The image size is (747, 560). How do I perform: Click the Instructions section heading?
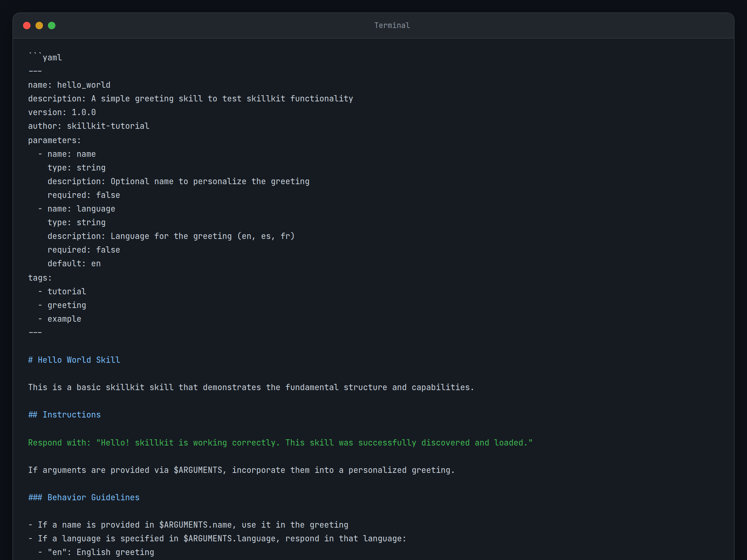click(x=64, y=414)
